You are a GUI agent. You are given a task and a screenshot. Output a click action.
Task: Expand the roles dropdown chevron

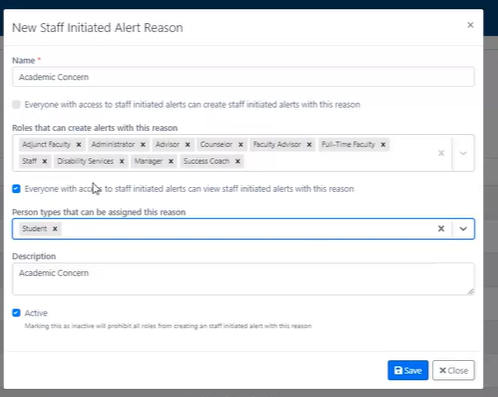pyautogui.click(x=463, y=153)
